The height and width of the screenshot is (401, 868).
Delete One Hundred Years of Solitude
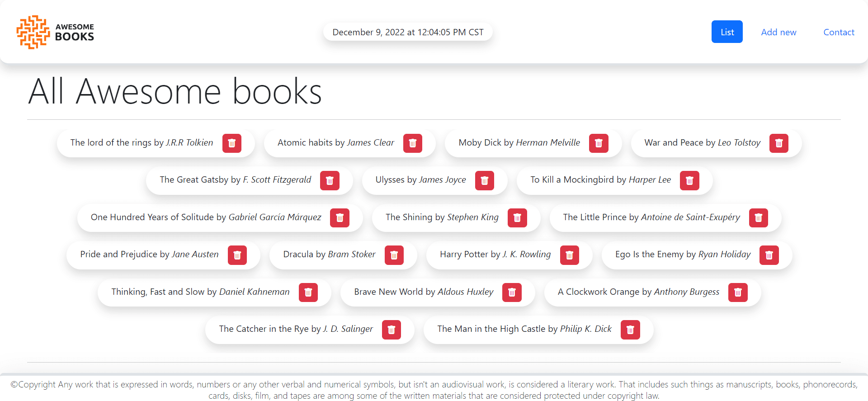tap(340, 218)
